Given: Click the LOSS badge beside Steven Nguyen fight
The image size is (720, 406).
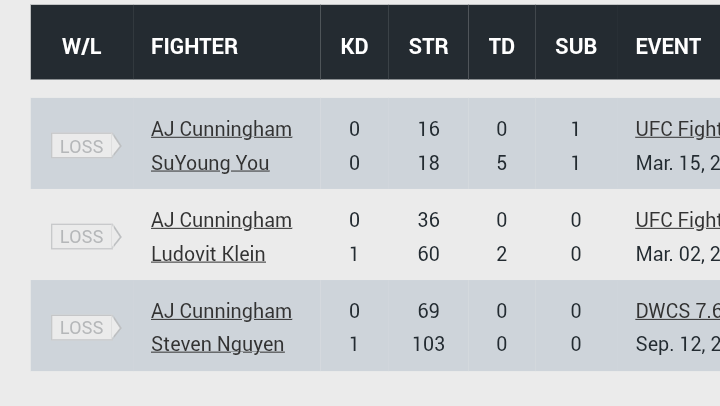Looking at the screenshot, I should pos(84,328).
